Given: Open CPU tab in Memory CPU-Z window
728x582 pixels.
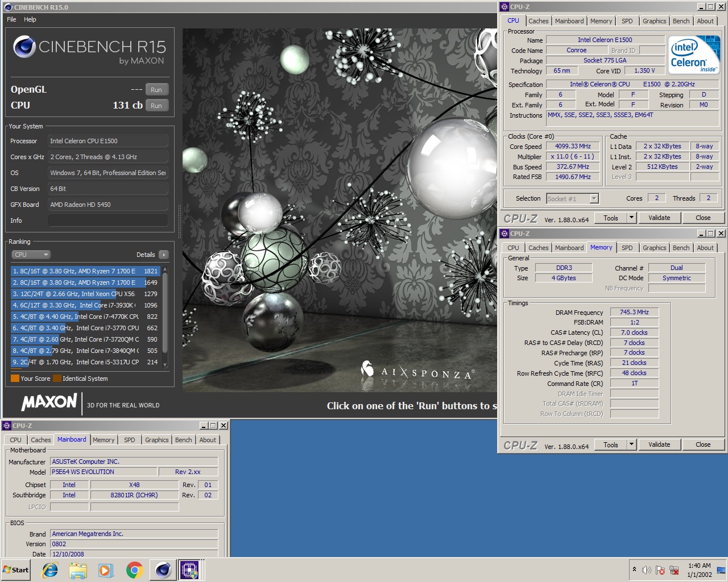Looking at the screenshot, I should coord(513,248).
